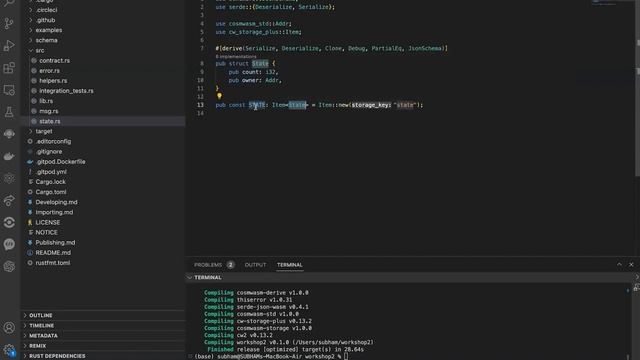The width and height of the screenshot is (640, 360).
Task: Open the chat bubble code view
Action: (x=9, y=244)
